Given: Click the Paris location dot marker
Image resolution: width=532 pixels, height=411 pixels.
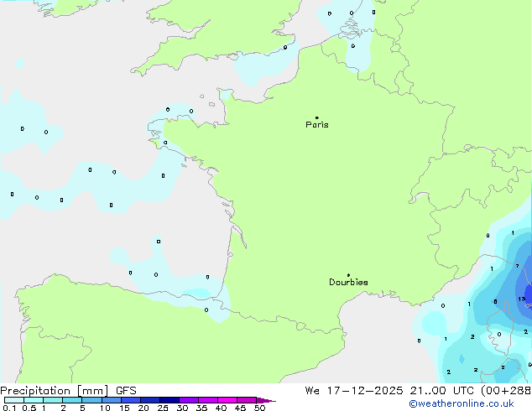Looking at the screenshot, I should (317, 117).
